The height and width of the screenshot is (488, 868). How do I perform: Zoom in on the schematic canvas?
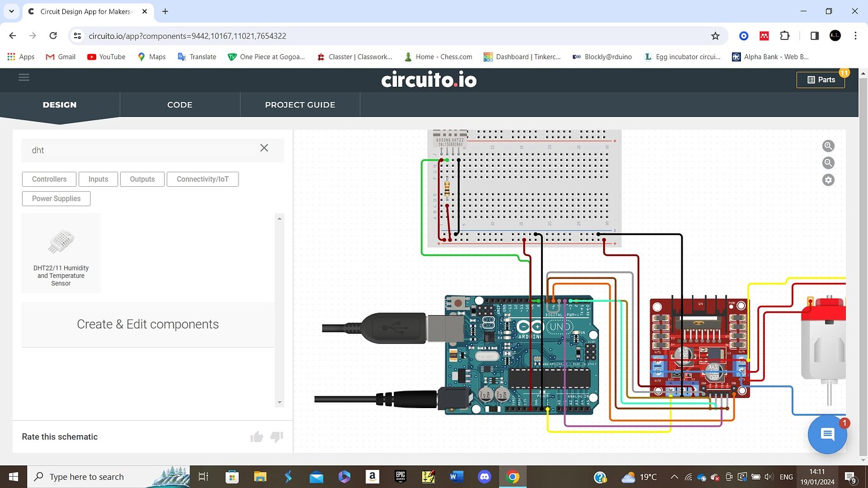(x=828, y=145)
